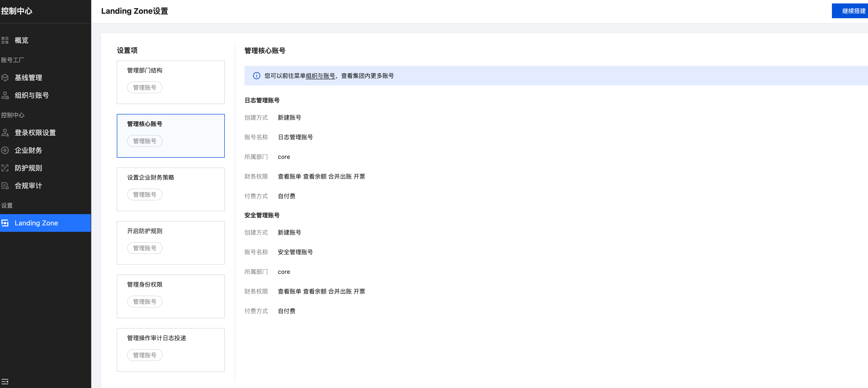Click 管理账号 tag under 管理核心账号

(x=145, y=141)
